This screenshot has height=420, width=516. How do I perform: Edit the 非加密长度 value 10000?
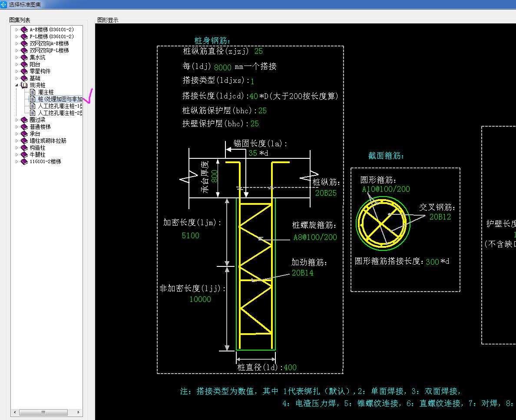[x=200, y=299]
